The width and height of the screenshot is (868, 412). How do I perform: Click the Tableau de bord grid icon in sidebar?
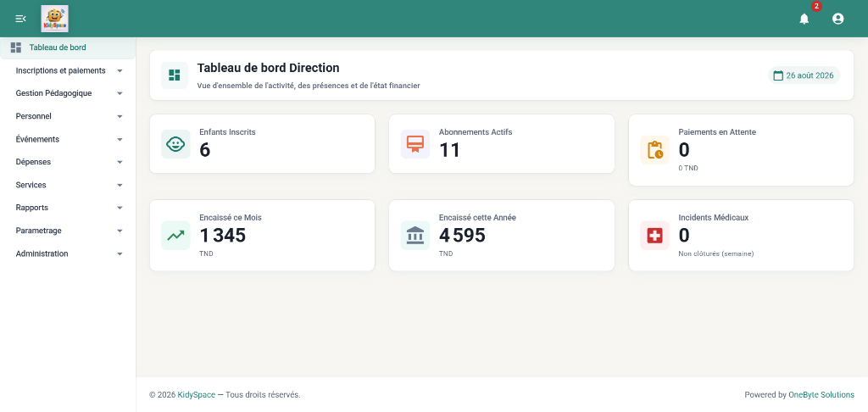[16, 47]
